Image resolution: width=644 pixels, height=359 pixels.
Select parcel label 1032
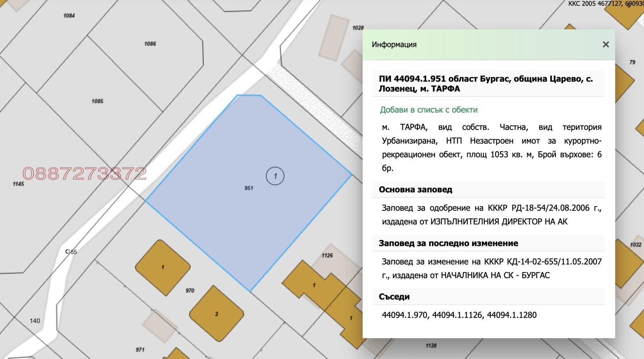(636, 244)
